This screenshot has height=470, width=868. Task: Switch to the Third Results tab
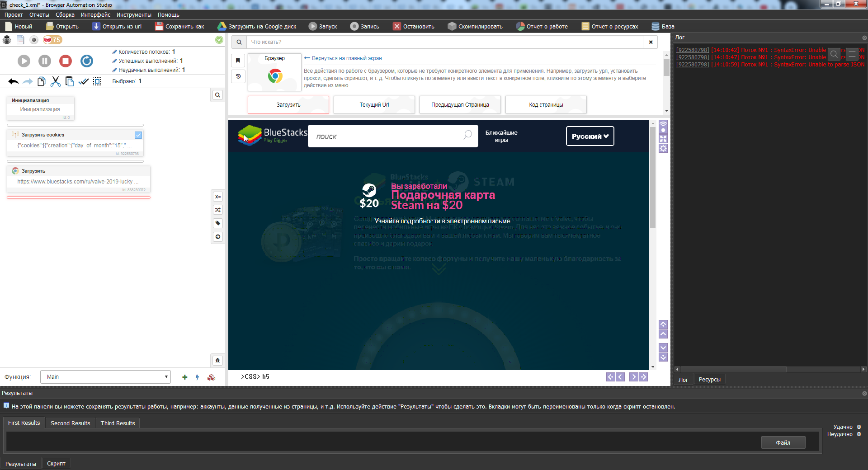click(118, 423)
